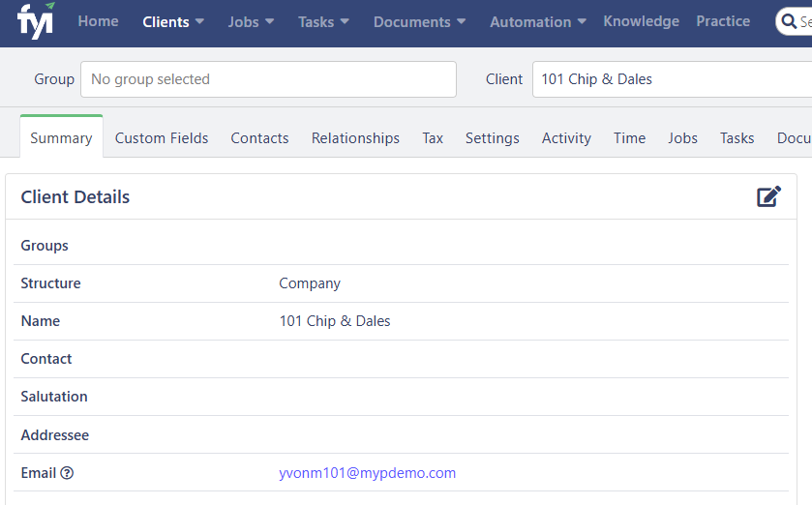Viewport: 812px width, 505px height.
Task: Click the search magnifier icon
Action: coord(789,21)
